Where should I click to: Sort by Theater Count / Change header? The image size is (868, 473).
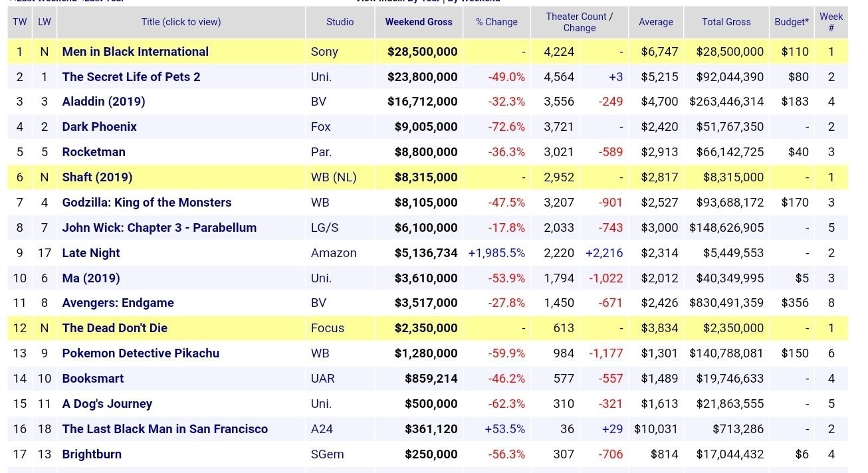[580, 22]
